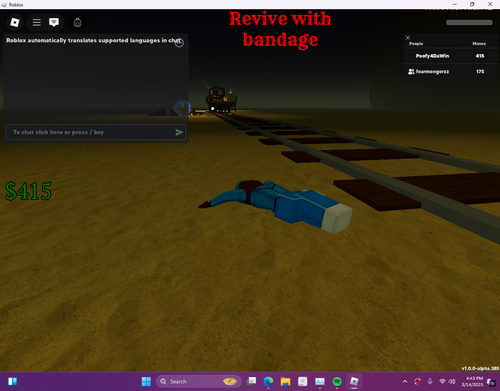Screen dimensions: 500x391
Task: Click the chat translation info icon
Action: 179,43
